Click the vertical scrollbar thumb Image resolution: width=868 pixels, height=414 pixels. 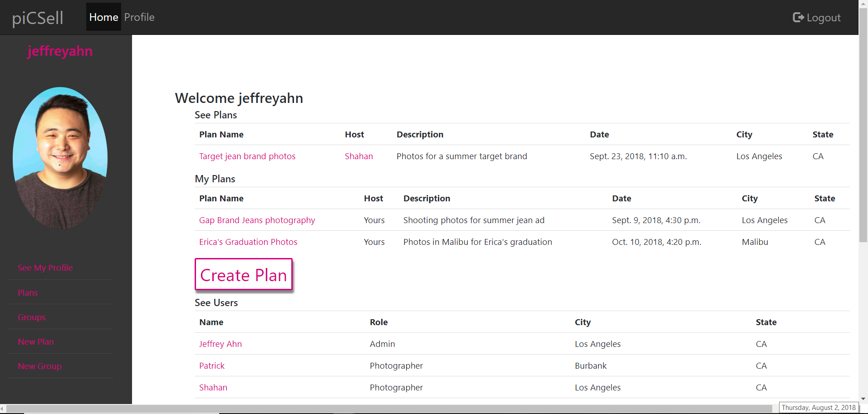[863, 125]
